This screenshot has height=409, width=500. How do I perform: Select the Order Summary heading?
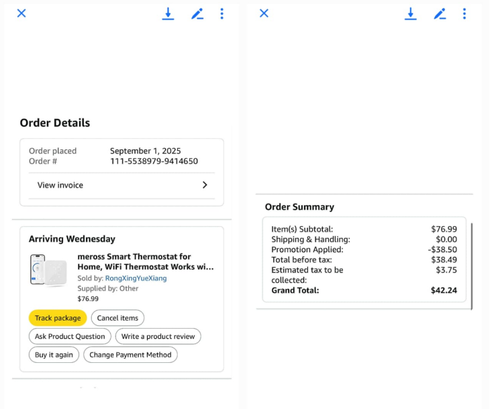click(x=299, y=207)
